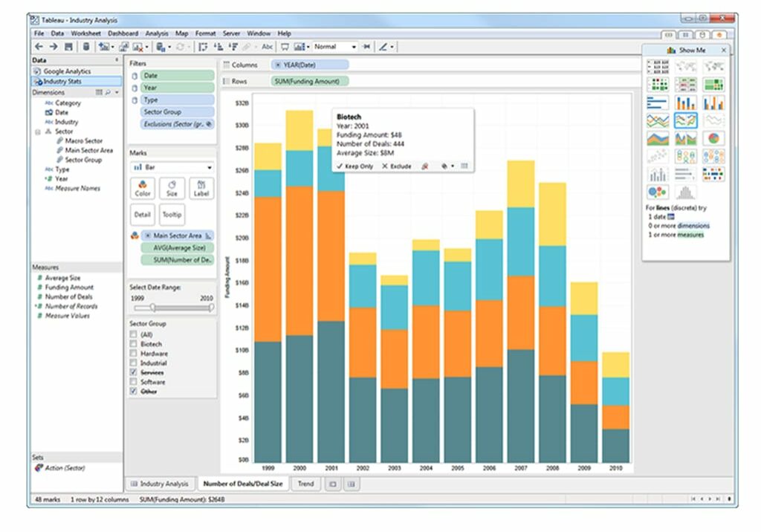The width and height of the screenshot is (761, 532).
Task: Select the pie chart in Show Me
Action: point(713,139)
